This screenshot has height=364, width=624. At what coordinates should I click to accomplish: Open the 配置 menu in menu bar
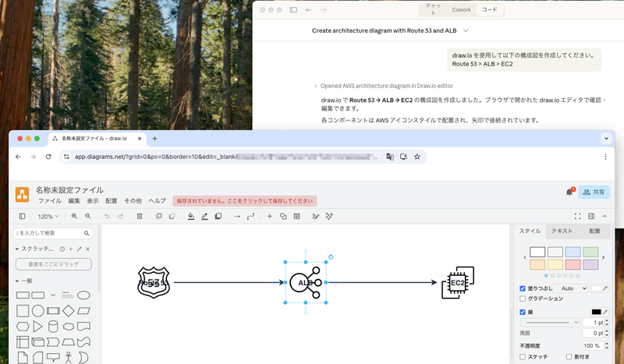(x=111, y=201)
